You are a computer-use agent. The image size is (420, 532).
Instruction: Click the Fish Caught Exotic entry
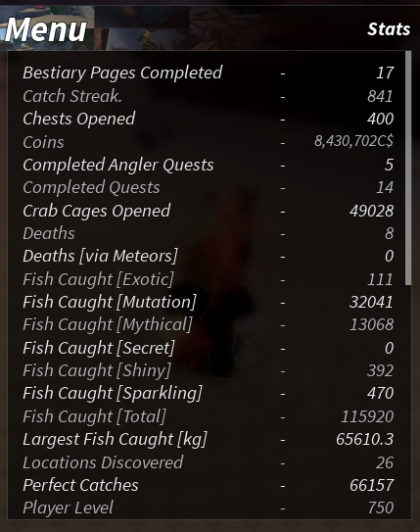tap(209, 279)
